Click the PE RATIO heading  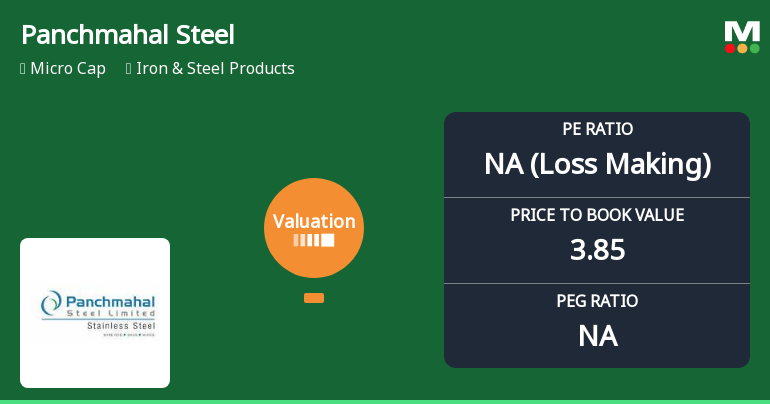[x=597, y=129]
